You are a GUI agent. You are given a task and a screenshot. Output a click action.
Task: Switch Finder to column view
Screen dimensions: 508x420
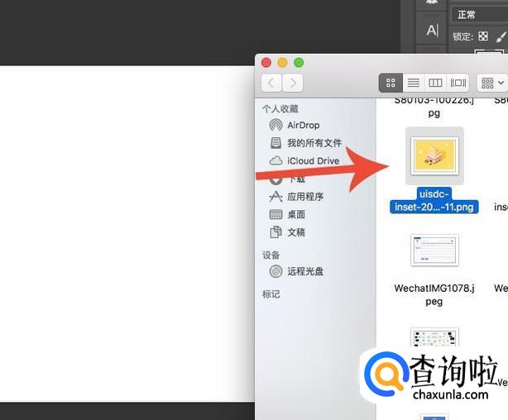[435, 83]
